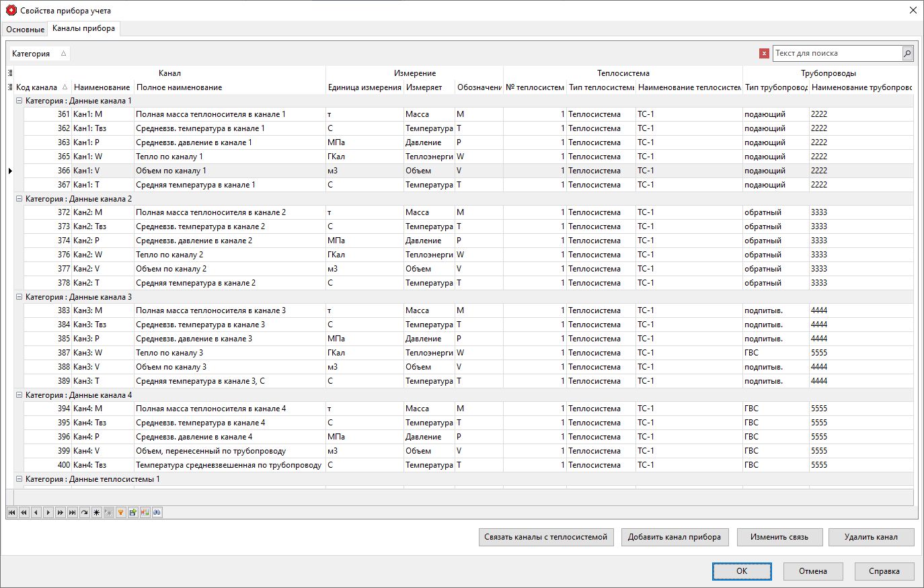Open the orange filter funnel tool
The width and height of the screenshot is (924, 588).
(120, 512)
